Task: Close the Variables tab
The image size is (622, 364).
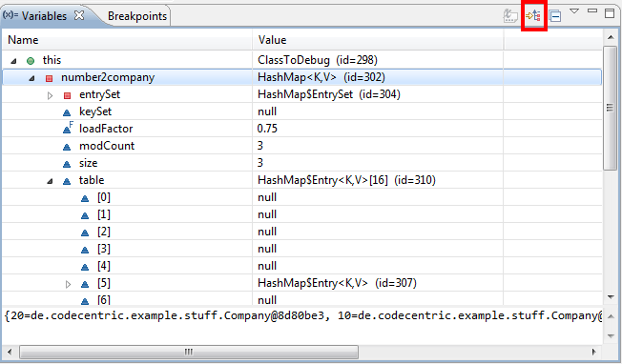Action: 79,15
